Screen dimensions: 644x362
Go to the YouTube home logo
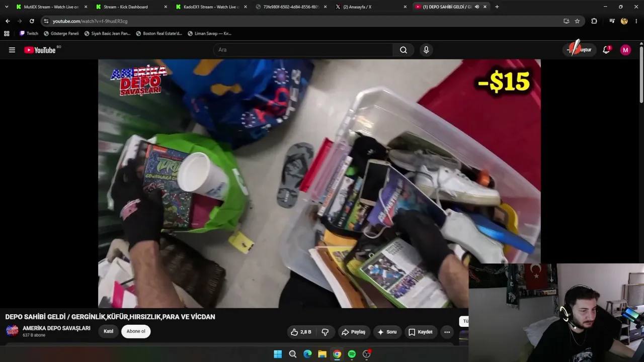(x=40, y=50)
